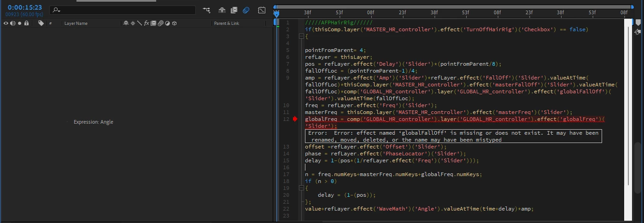Click the frame count 00923 (60.00 fps)
This screenshot has width=644, height=223.
[x=24, y=14]
